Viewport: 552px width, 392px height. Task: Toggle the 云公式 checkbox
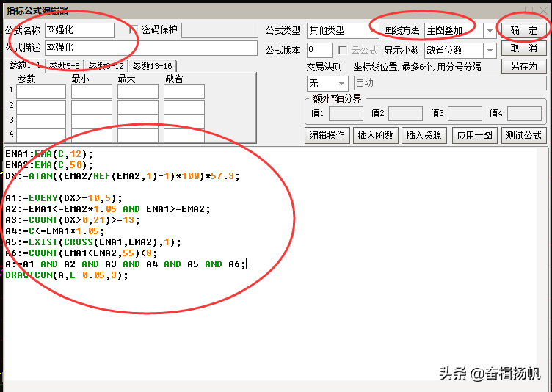pos(342,50)
